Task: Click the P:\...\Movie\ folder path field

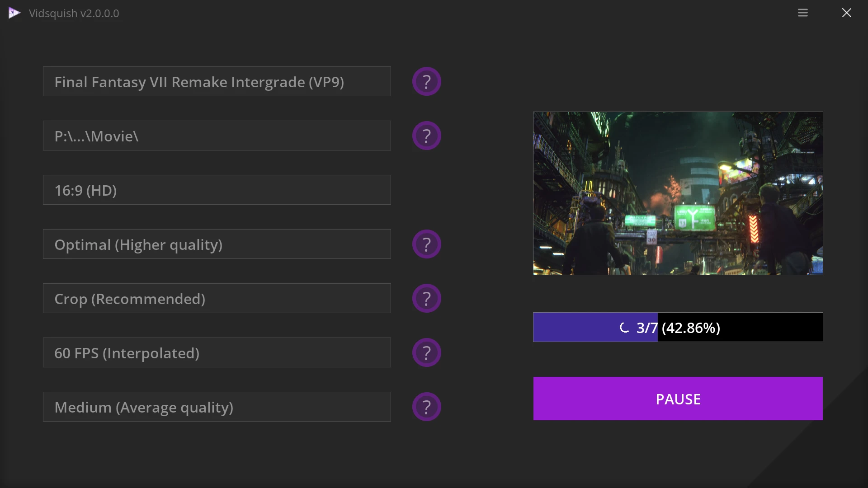Action: click(x=217, y=136)
